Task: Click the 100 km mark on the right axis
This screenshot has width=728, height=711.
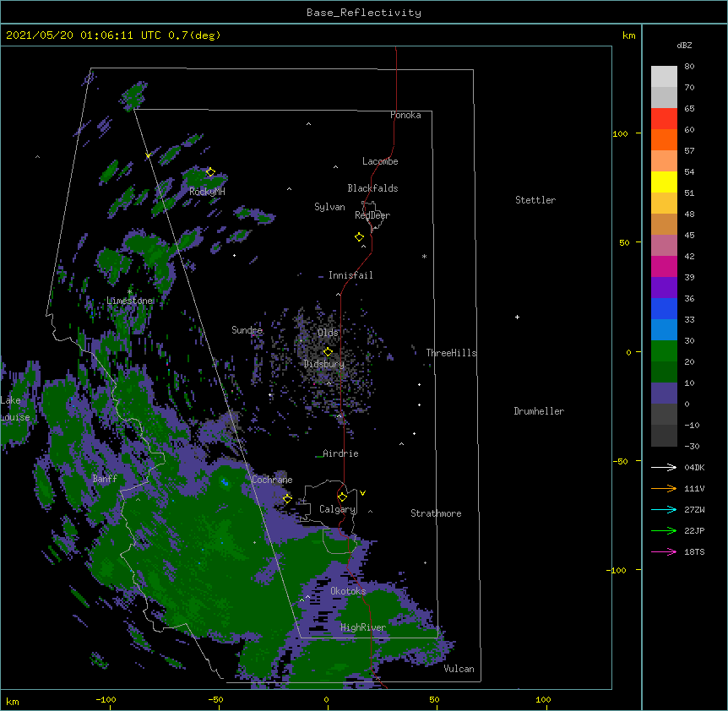Action: 620,133
